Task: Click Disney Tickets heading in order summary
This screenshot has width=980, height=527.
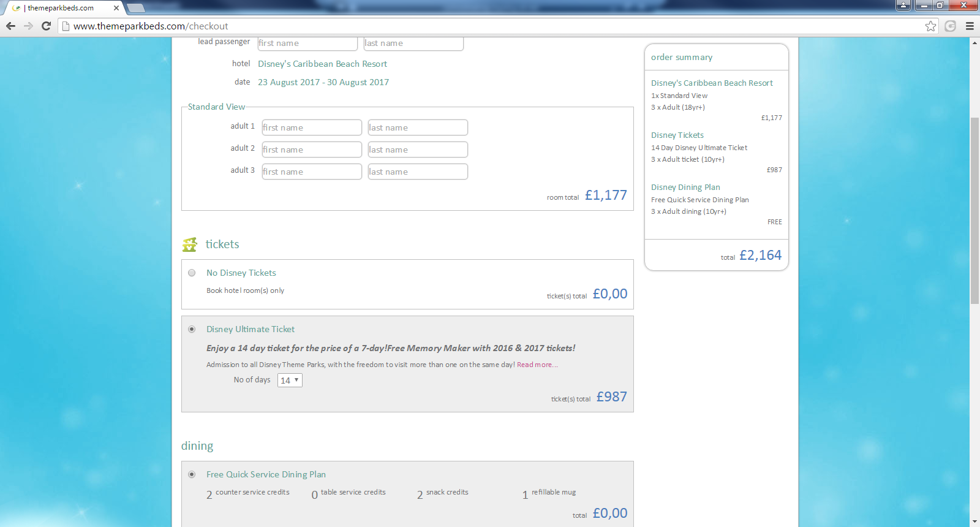Action: pos(677,135)
